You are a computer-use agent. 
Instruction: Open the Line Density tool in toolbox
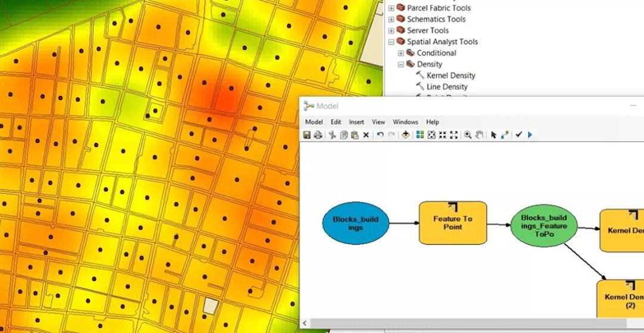pos(447,87)
